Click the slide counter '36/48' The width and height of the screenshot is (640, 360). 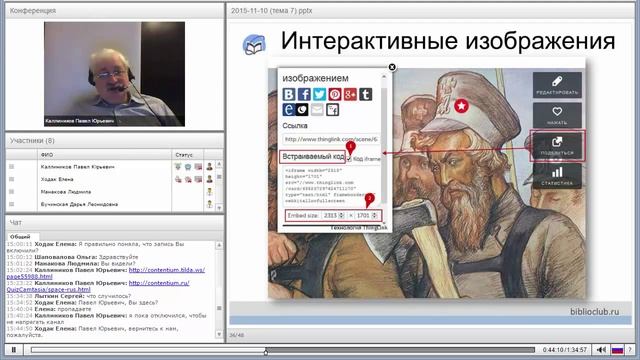pyautogui.click(x=237, y=335)
